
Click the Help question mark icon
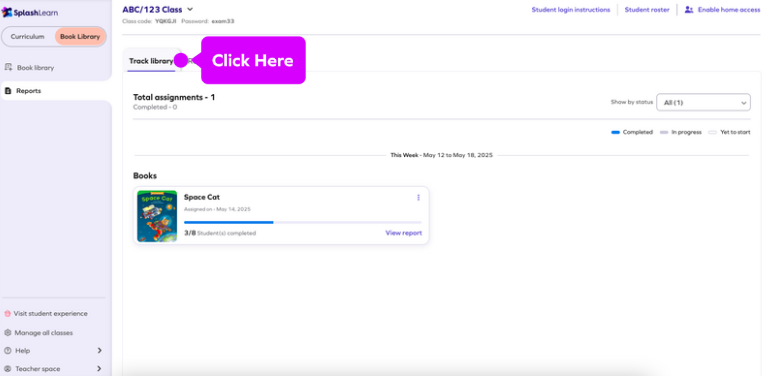tap(7, 351)
